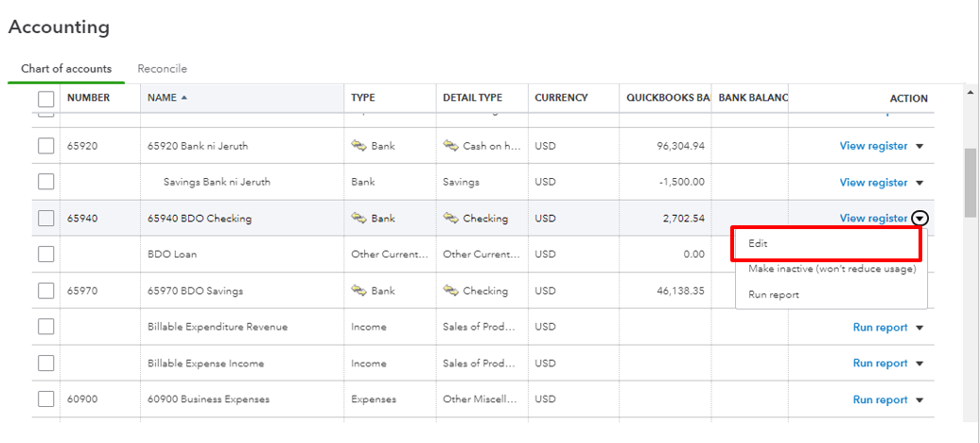Select the checkbox for 60900 Business Expenses
Viewport: 980px width, 443px height.
pos(46,399)
